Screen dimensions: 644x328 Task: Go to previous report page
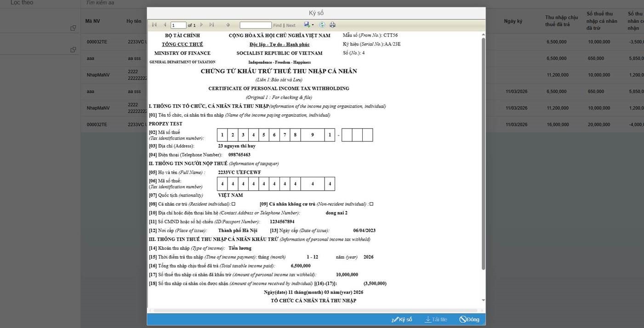[x=165, y=25]
